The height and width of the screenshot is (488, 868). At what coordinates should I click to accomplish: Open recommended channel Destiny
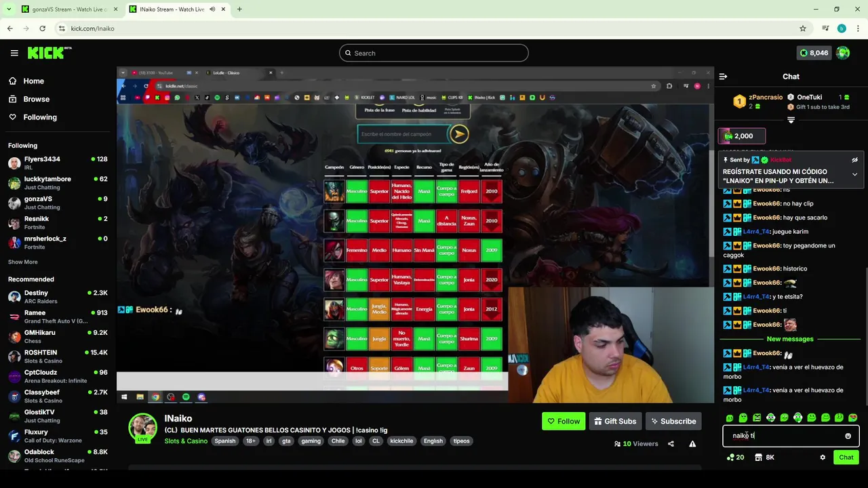[x=58, y=297]
